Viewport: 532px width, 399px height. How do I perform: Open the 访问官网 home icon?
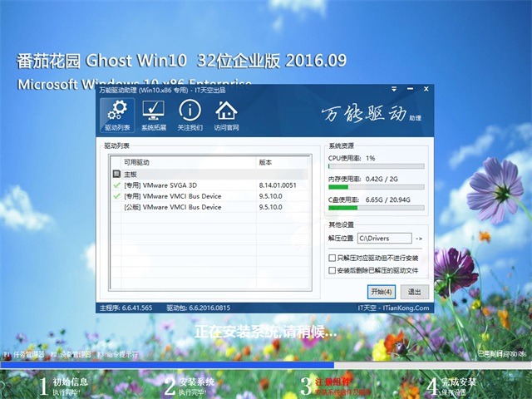pyautogui.click(x=226, y=116)
